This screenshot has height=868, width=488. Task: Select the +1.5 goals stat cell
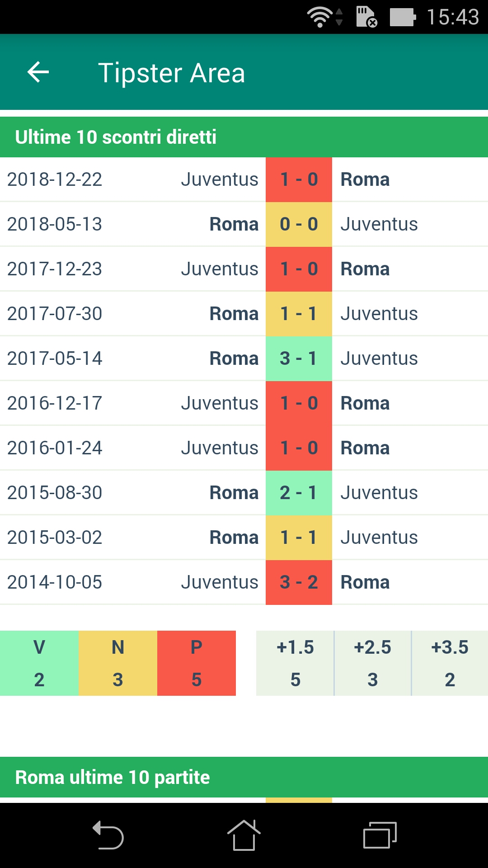pyautogui.click(x=295, y=663)
